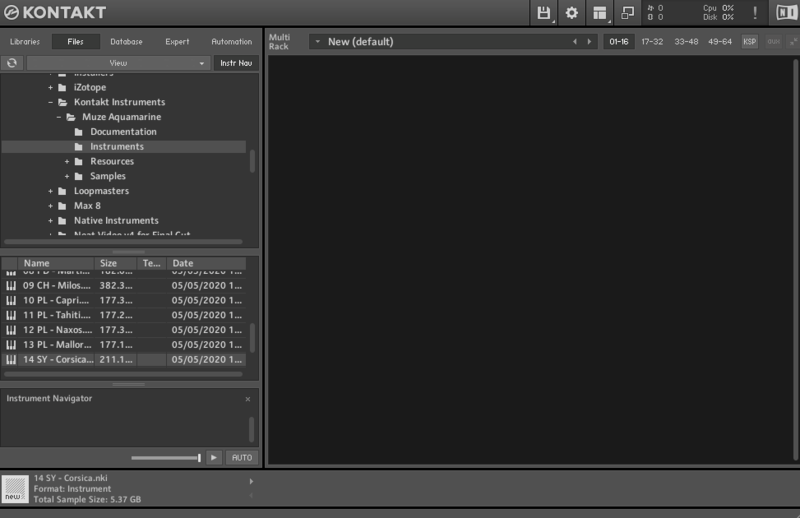Expand the Loopmasters folder

(51, 191)
